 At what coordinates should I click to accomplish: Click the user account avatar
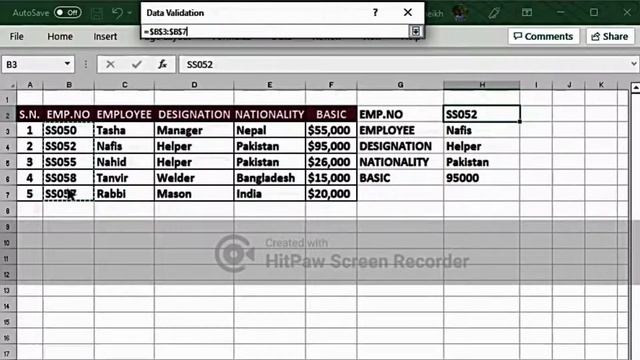click(x=460, y=13)
